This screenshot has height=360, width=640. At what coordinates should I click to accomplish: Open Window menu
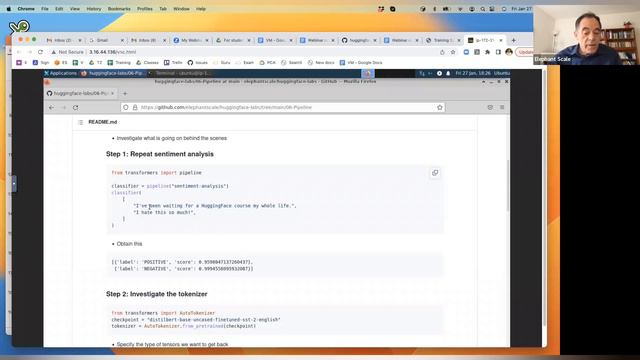[181, 9]
